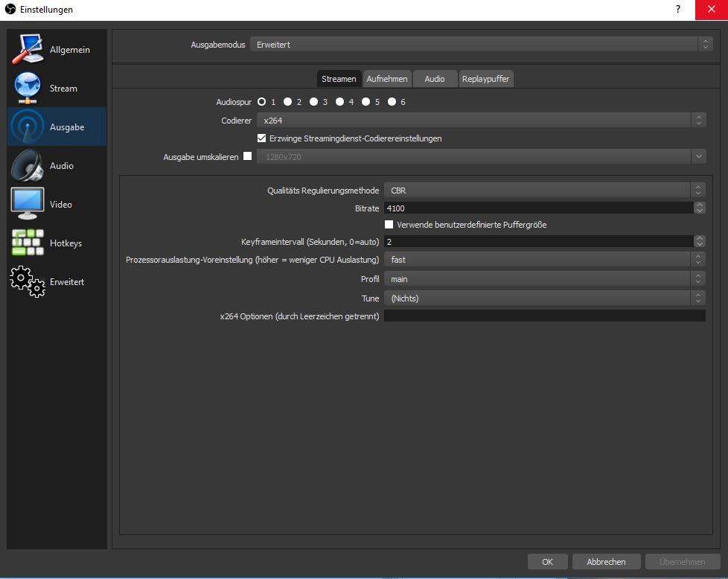
Task: Open the Ausgabemodus dropdown
Action: 481,45
